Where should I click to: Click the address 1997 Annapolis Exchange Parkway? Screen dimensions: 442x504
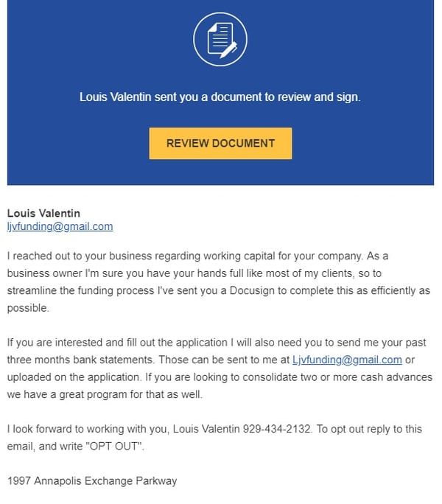click(92, 481)
